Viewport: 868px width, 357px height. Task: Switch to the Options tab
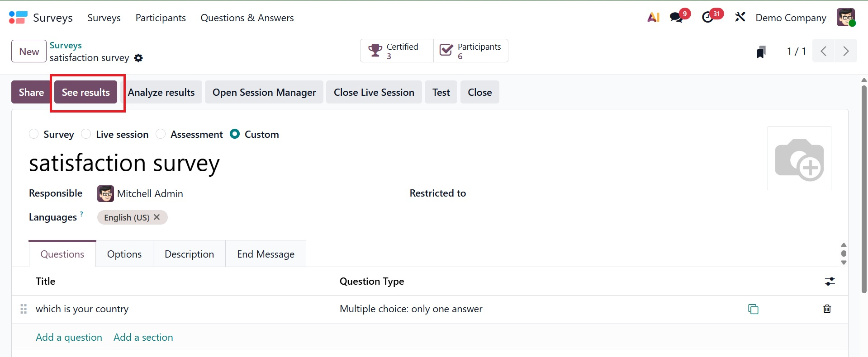pos(124,254)
